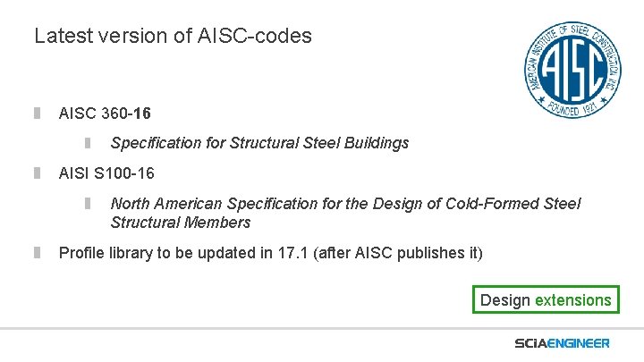Click the bullet marker beside AISI S100-16

(37, 173)
